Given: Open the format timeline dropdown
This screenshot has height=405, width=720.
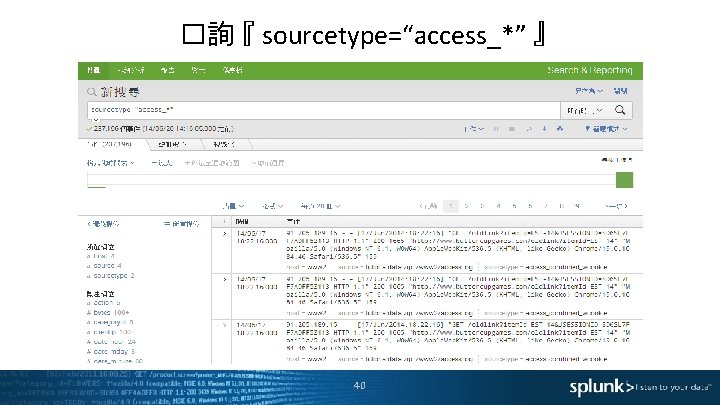Looking at the screenshot, I should [x=111, y=163].
